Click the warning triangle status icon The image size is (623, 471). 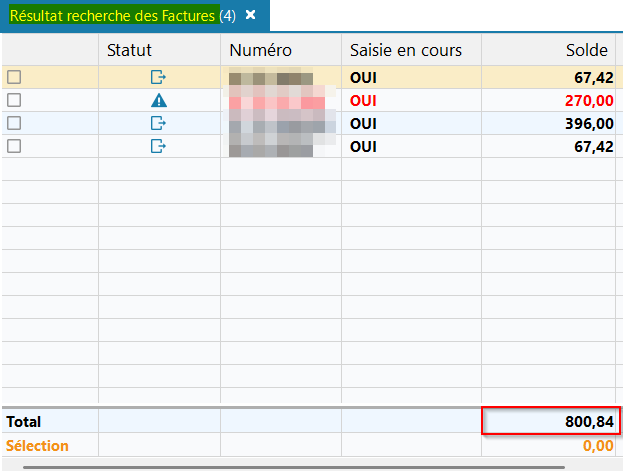(158, 100)
